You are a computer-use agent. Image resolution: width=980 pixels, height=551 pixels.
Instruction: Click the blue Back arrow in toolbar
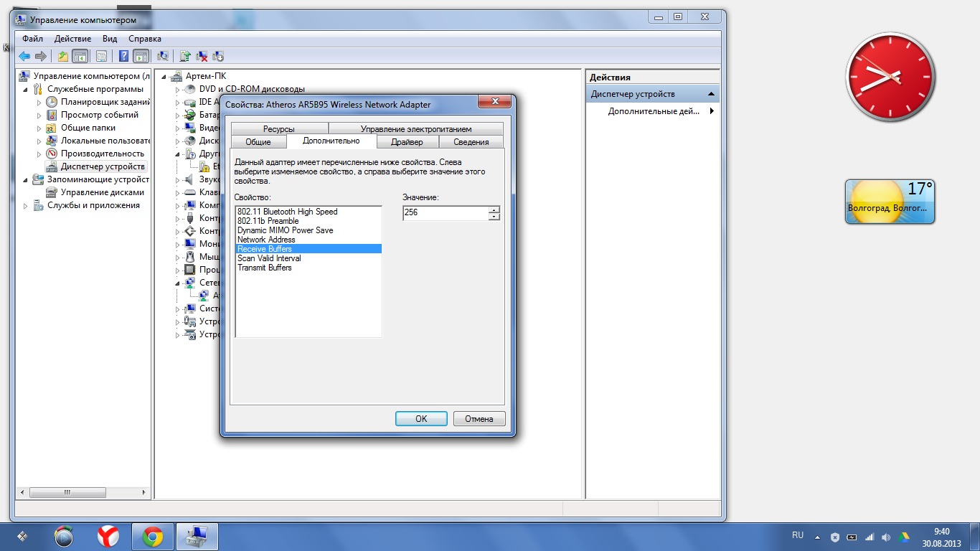pyautogui.click(x=24, y=56)
